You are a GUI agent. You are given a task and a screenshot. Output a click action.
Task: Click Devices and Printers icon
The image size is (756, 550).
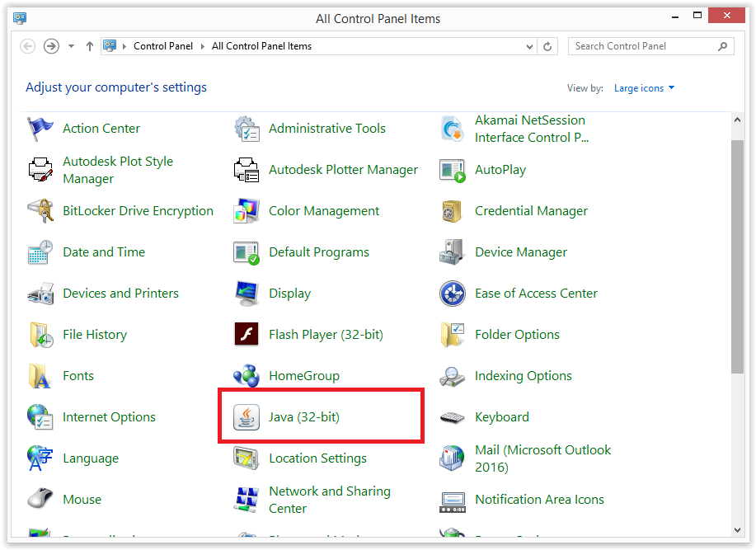coord(40,294)
